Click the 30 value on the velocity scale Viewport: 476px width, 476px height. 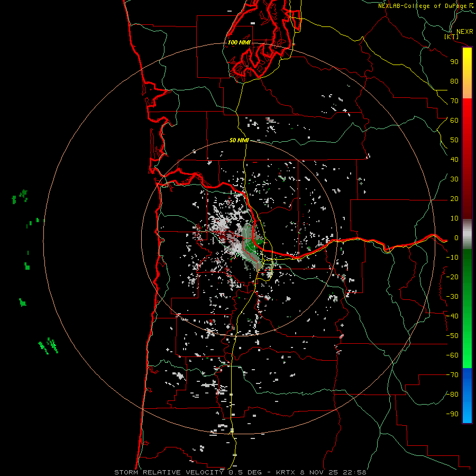454,179
